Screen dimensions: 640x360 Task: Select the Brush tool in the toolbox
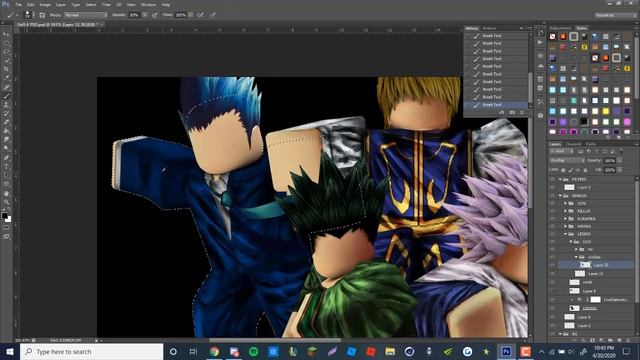(6, 96)
